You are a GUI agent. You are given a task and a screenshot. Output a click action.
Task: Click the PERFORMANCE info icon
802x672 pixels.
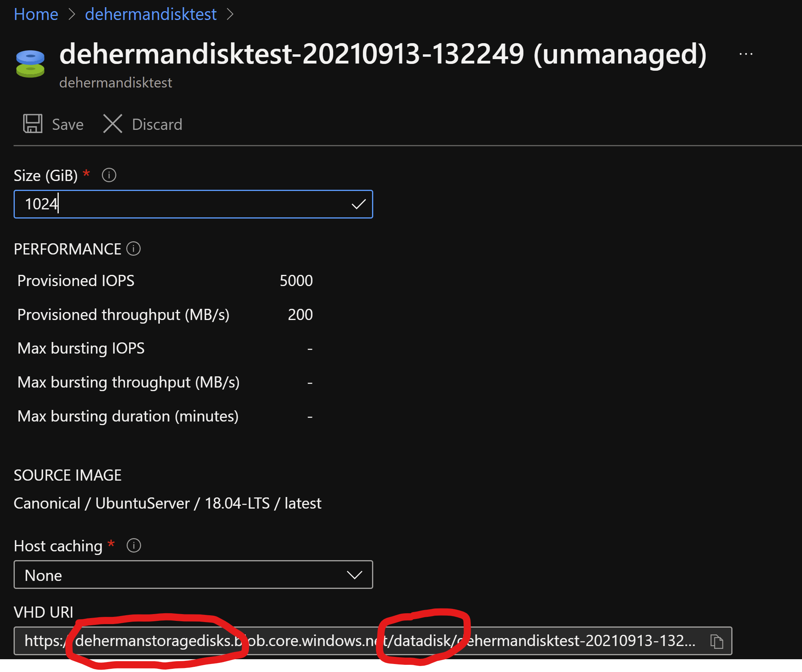point(133,249)
